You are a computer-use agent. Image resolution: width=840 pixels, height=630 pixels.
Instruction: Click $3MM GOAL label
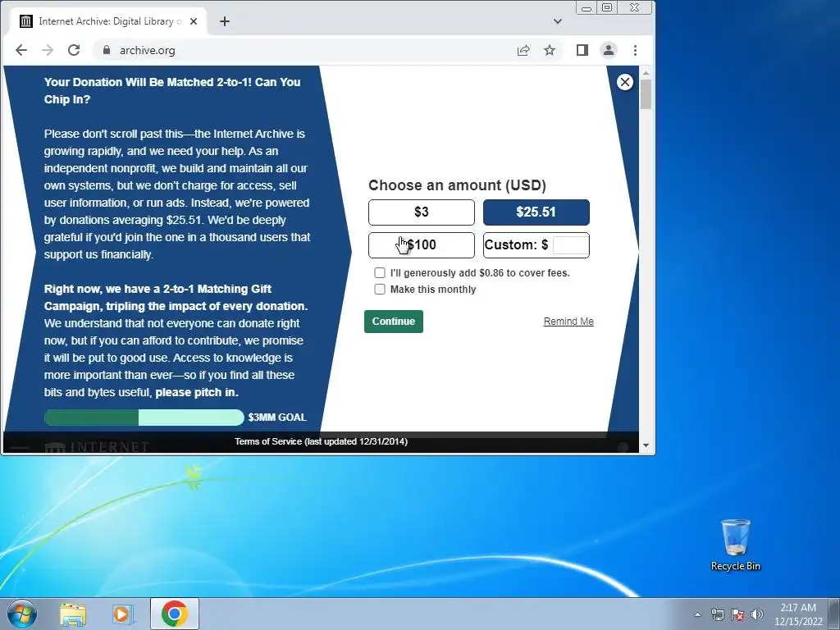(x=277, y=418)
